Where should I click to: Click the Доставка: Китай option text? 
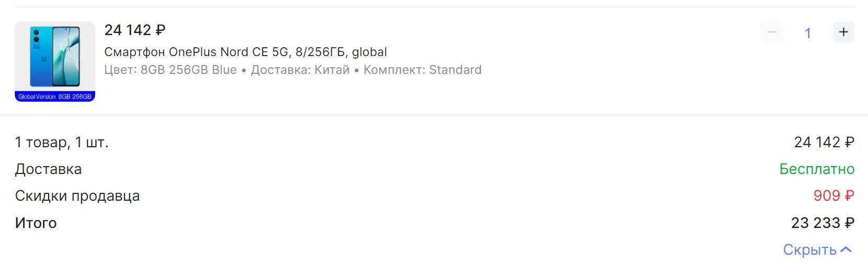pos(300,70)
